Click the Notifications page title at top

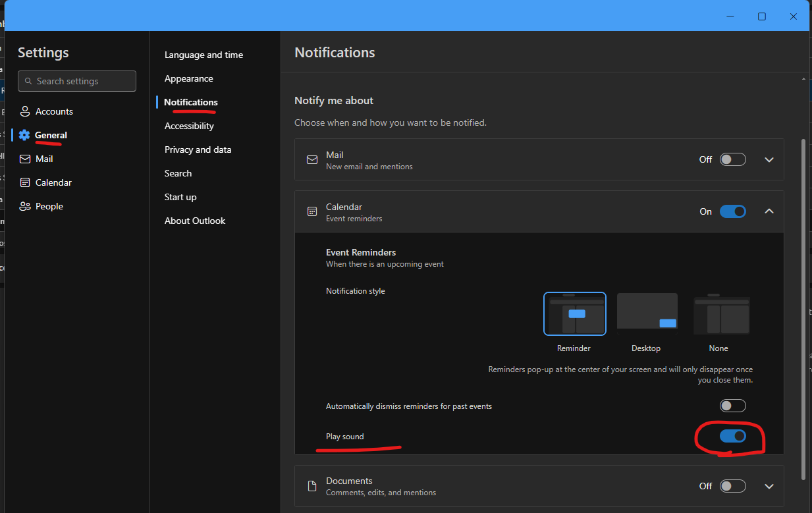(x=335, y=53)
